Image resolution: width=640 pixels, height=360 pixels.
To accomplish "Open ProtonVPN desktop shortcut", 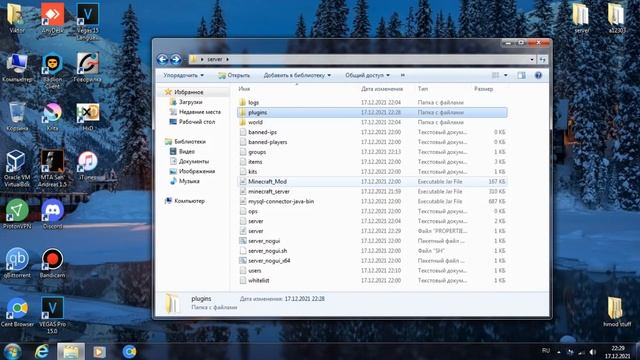I will (17, 214).
